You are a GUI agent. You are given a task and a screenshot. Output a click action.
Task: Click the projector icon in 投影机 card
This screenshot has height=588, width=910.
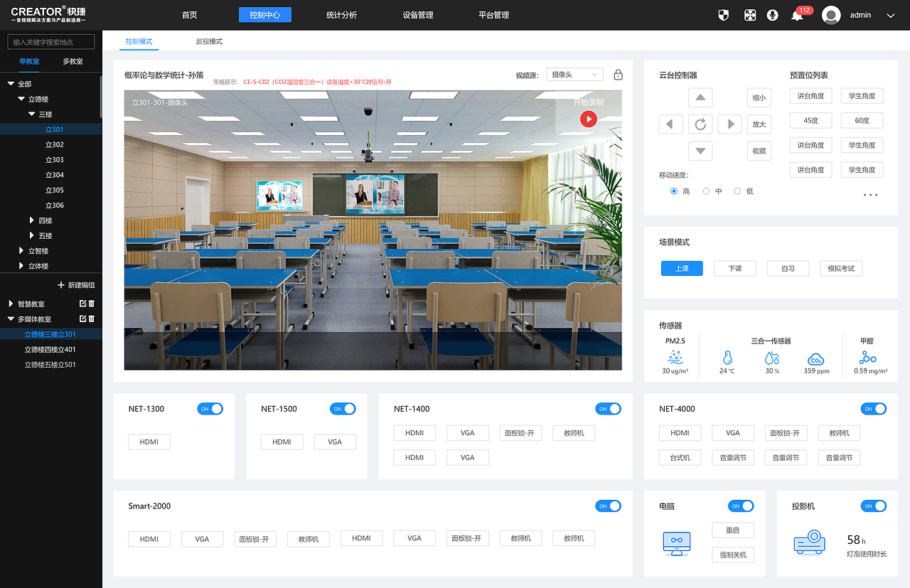(x=809, y=542)
